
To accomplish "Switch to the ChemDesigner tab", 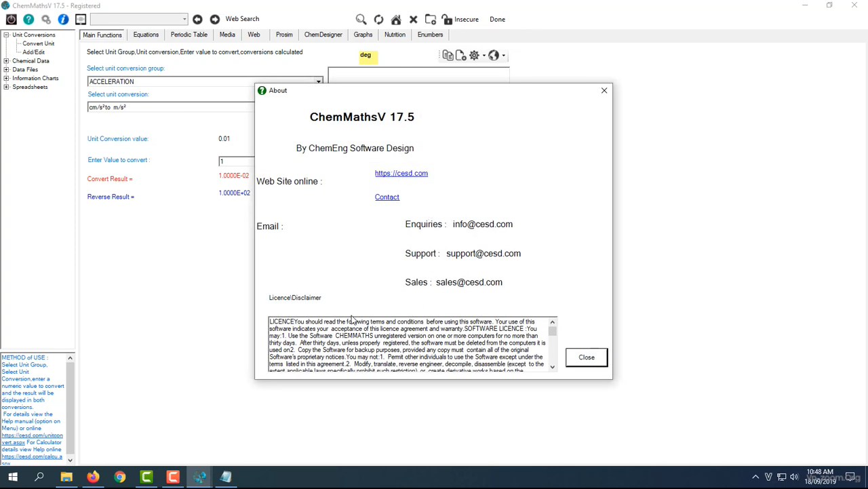I will (x=323, y=35).
